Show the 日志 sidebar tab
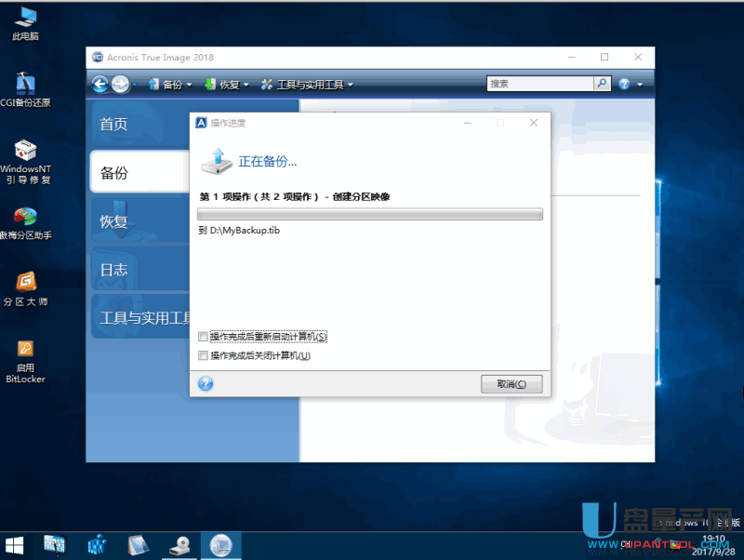This screenshot has width=744, height=560. click(140, 270)
